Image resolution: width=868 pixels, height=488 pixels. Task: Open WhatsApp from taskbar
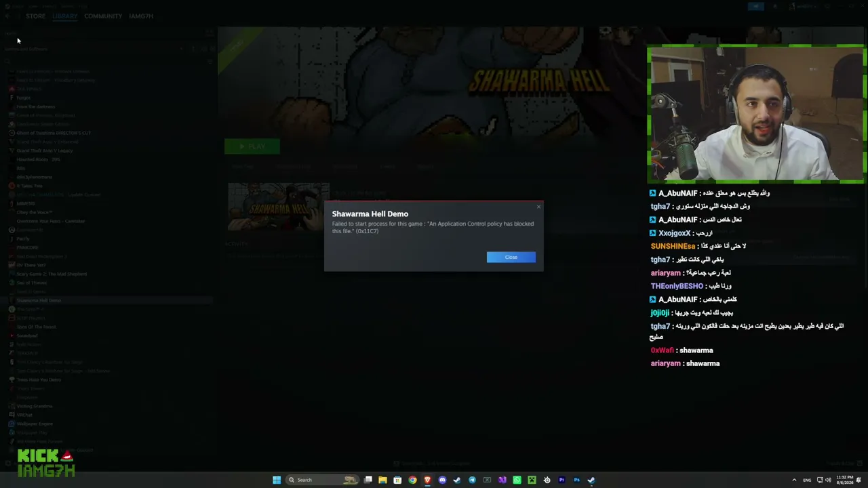pyautogui.click(x=517, y=480)
